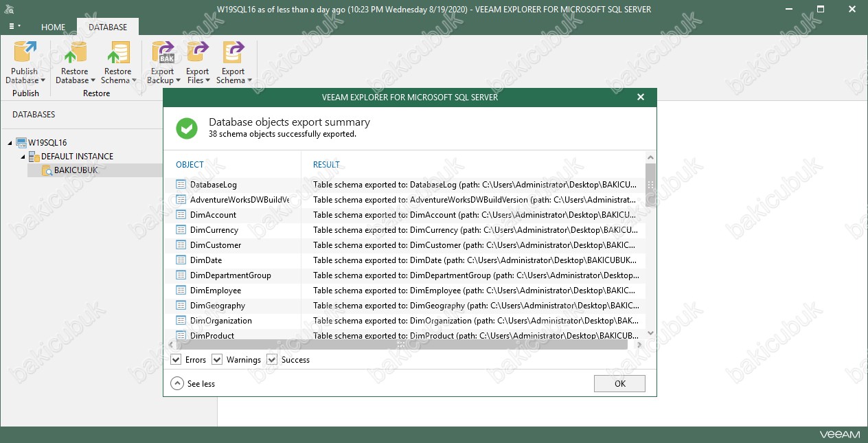Select the DimCustomer object name
This screenshot has width=868, height=443.
216,245
